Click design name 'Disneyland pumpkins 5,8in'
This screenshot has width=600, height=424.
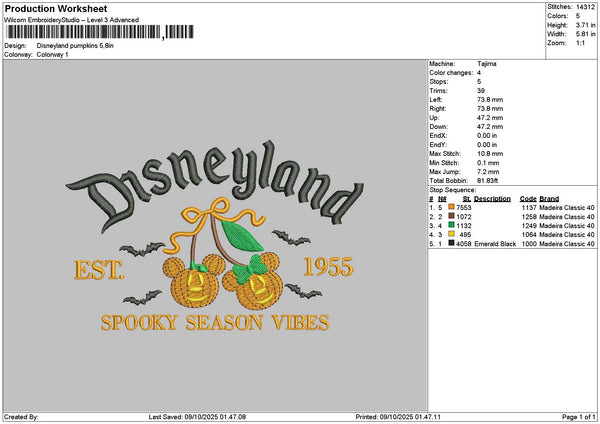[75, 46]
